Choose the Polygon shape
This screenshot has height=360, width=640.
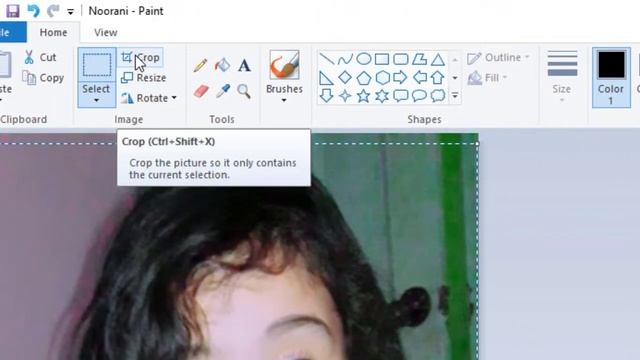coord(419,59)
